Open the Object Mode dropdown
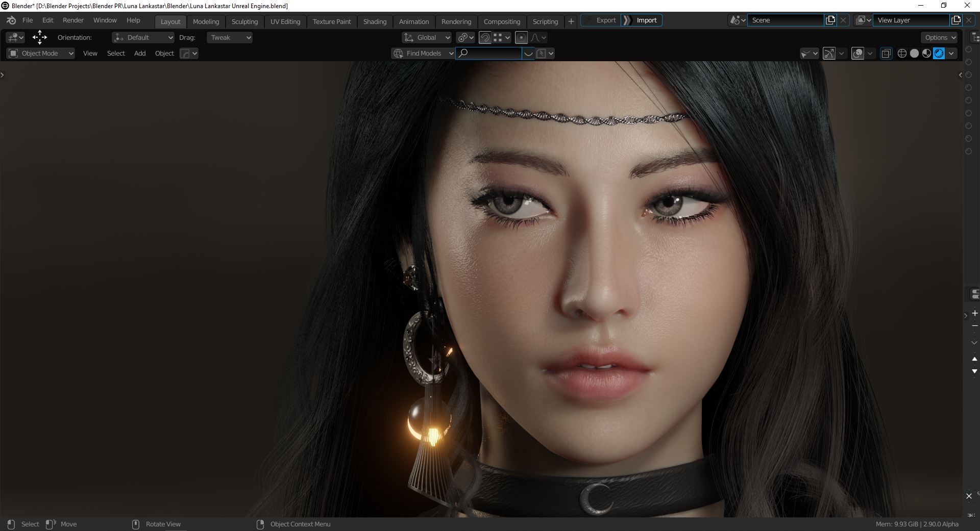This screenshot has height=531, width=980. pyautogui.click(x=41, y=54)
